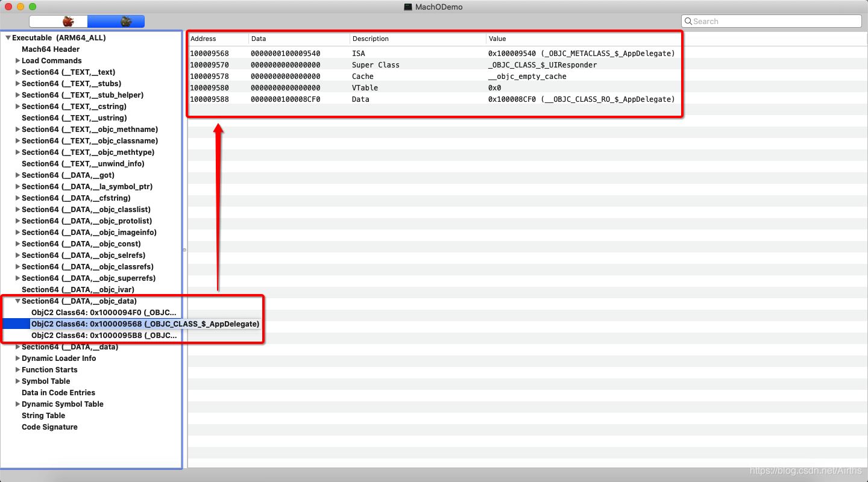Expand Section64 (__TEXT,__cstring) triangle
The height and width of the screenshot is (482, 868).
click(x=17, y=107)
